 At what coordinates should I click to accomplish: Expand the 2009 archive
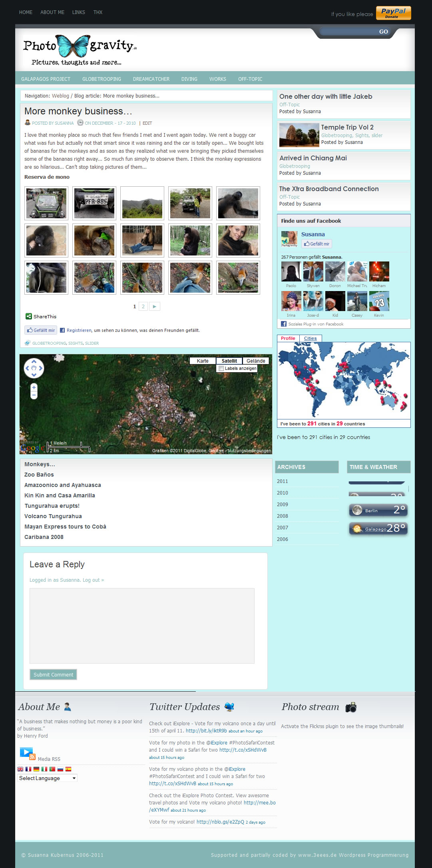point(283,505)
